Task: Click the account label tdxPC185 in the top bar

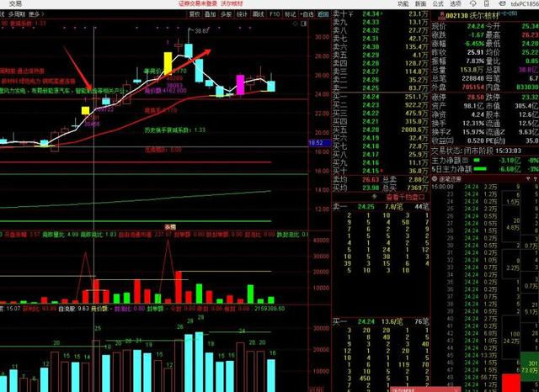Action: (525, 3)
